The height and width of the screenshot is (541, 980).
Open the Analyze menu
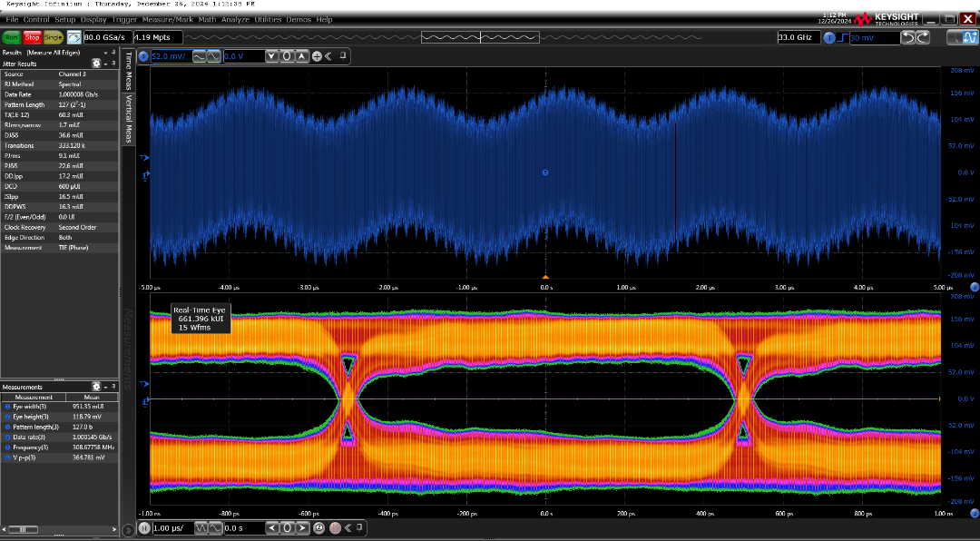coord(234,19)
